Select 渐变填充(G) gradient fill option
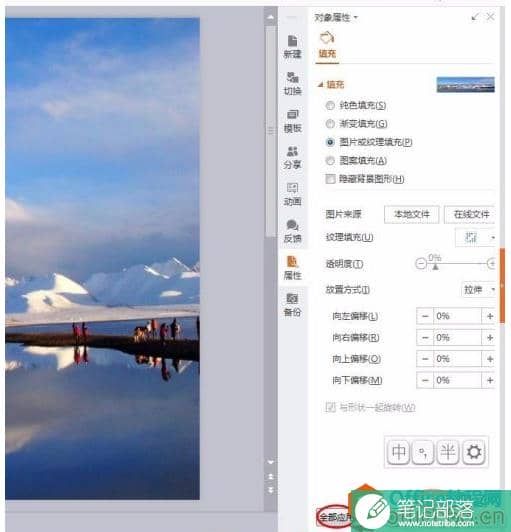This screenshot has width=511, height=532. click(x=356, y=124)
